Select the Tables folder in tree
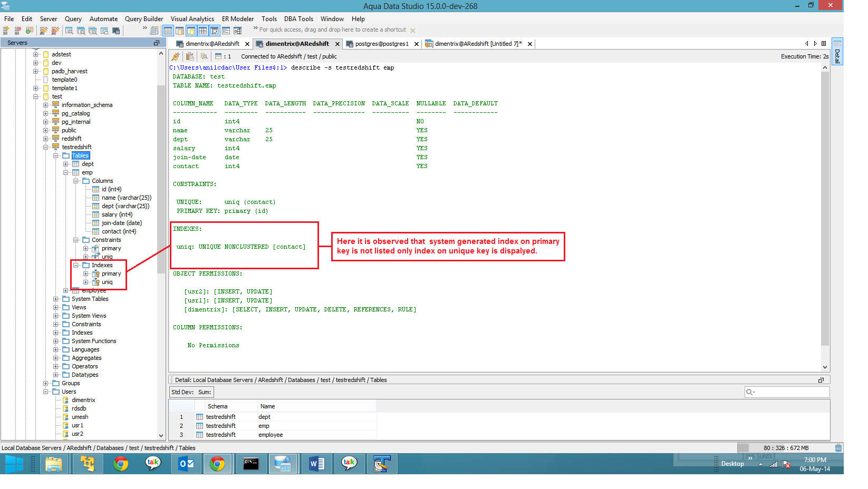The width and height of the screenshot is (868, 489). coord(81,155)
